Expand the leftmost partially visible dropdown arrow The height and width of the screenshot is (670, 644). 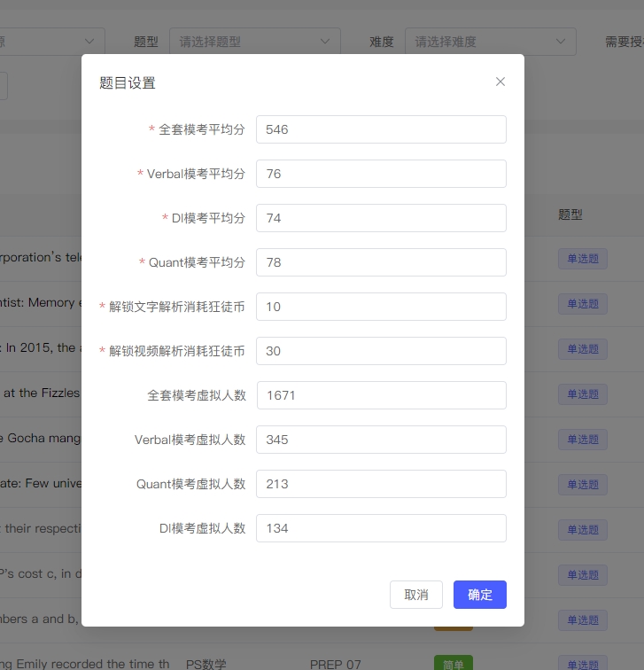coord(89,42)
